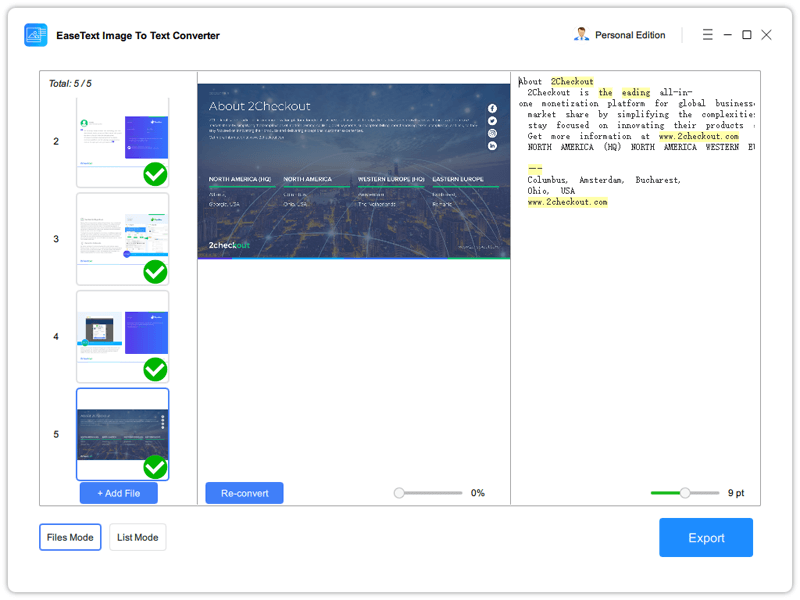
Task: Switch to Files Mode
Action: tap(70, 537)
